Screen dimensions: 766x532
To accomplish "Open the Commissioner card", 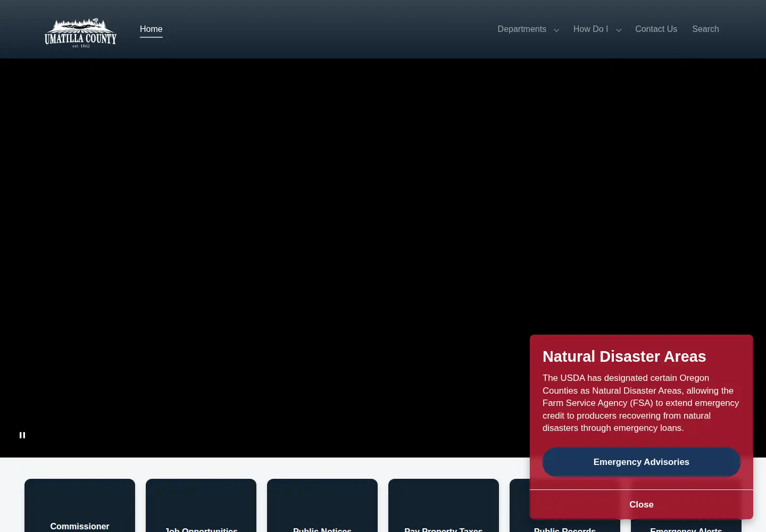I will (80, 505).
